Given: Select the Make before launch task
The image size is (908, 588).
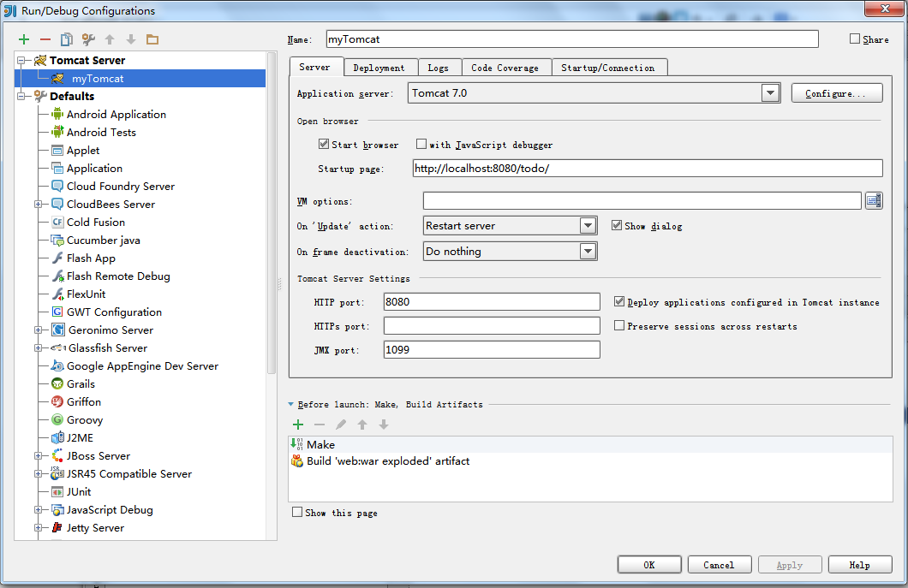Looking at the screenshot, I should (x=590, y=444).
